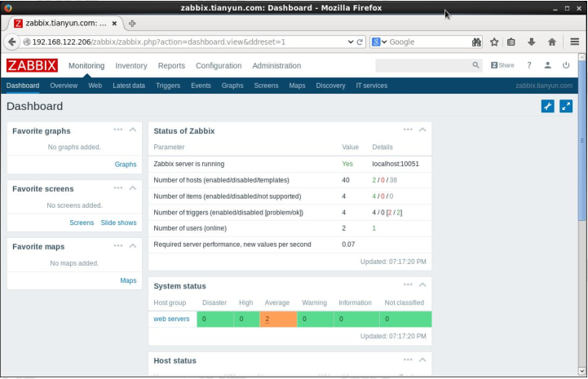The height and width of the screenshot is (379, 588).
Task: Collapse the Favorite screens widget
Action: pyautogui.click(x=133, y=187)
